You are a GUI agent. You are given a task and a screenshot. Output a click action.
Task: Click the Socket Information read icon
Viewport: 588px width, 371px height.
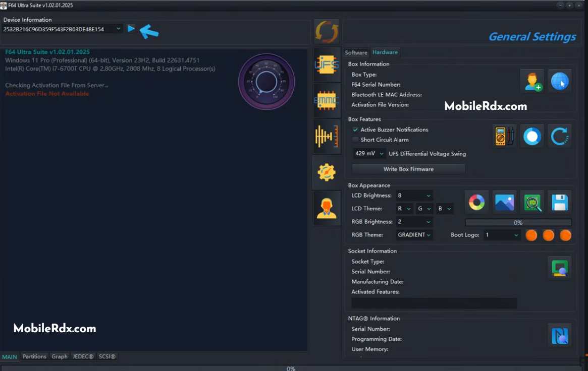point(560,268)
